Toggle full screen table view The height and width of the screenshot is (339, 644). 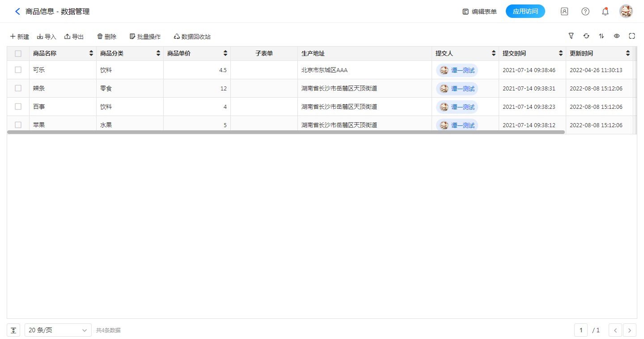632,36
